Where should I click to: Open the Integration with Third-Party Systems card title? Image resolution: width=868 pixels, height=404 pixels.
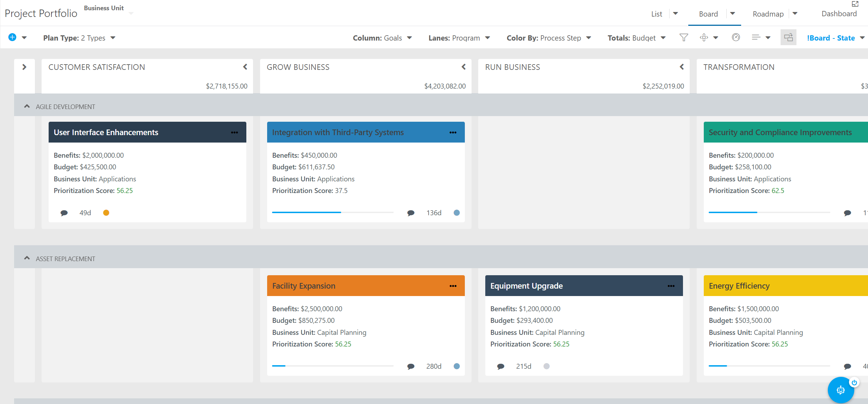coord(338,132)
